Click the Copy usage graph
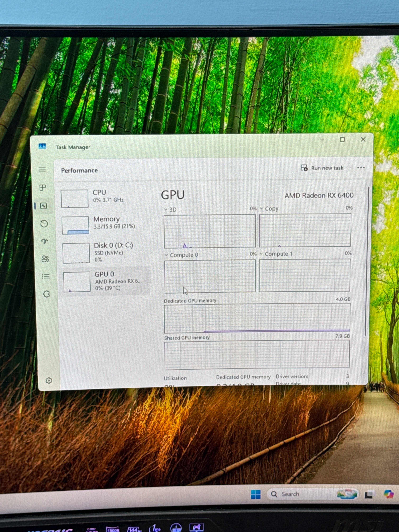The width and height of the screenshot is (399, 532). point(305,230)
